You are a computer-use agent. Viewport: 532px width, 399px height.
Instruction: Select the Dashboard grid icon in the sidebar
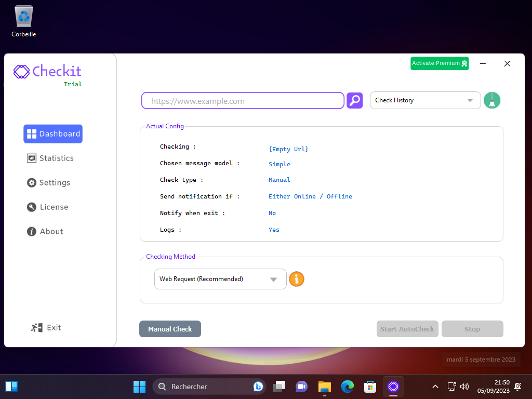pyautogui.click(x=32, y=134)
